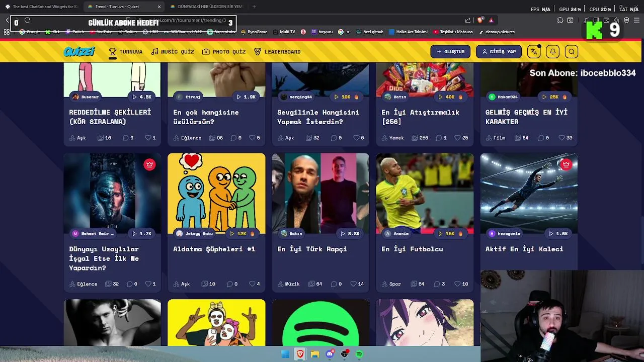Like the En İyi Türk Rapçi heart

[353, 284]
